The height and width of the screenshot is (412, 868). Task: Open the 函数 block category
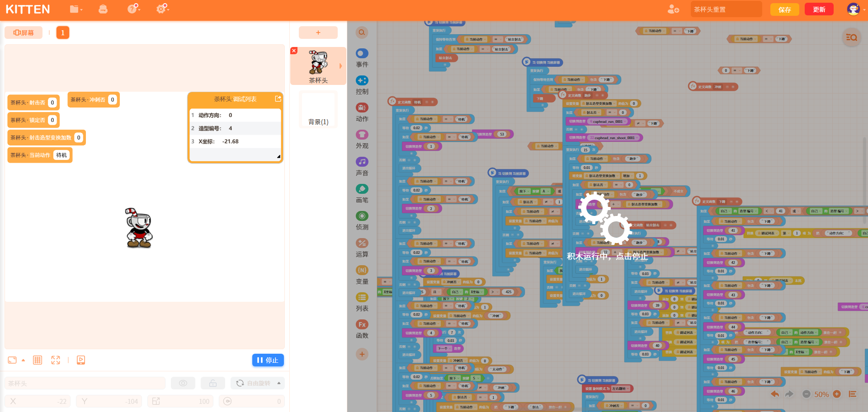tap(362, 329)
